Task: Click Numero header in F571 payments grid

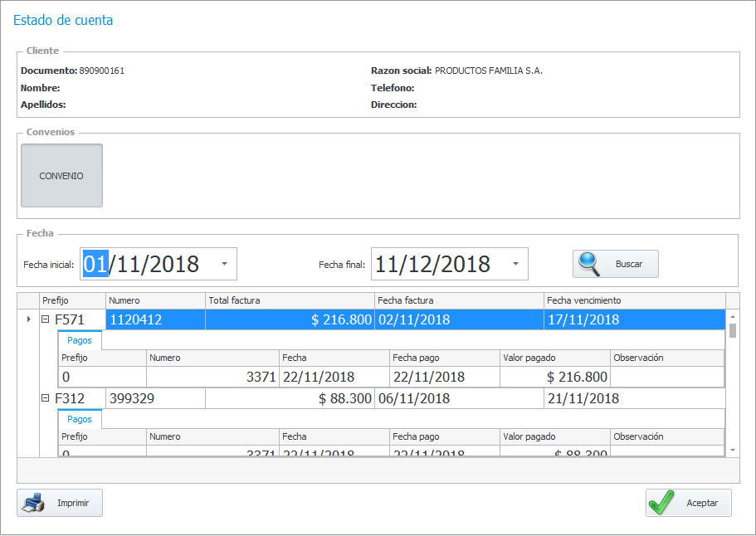Action: [x=212, y=358]
